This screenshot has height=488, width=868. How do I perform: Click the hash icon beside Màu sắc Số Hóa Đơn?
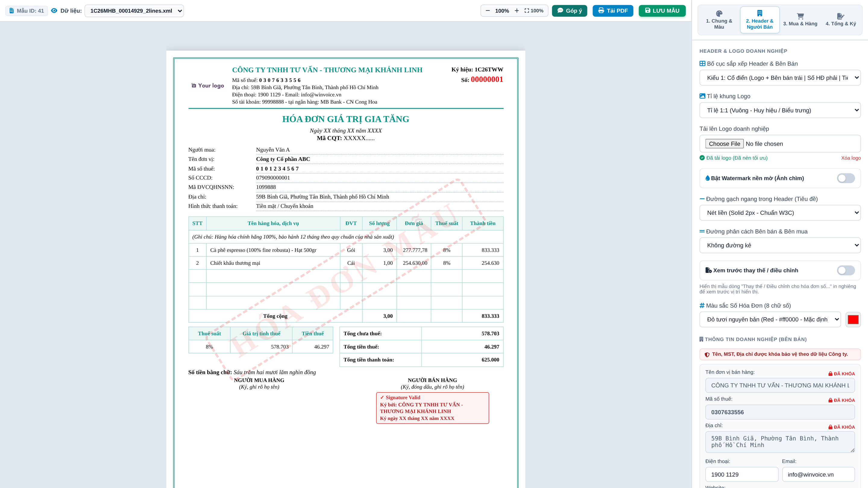coord(702,305)
